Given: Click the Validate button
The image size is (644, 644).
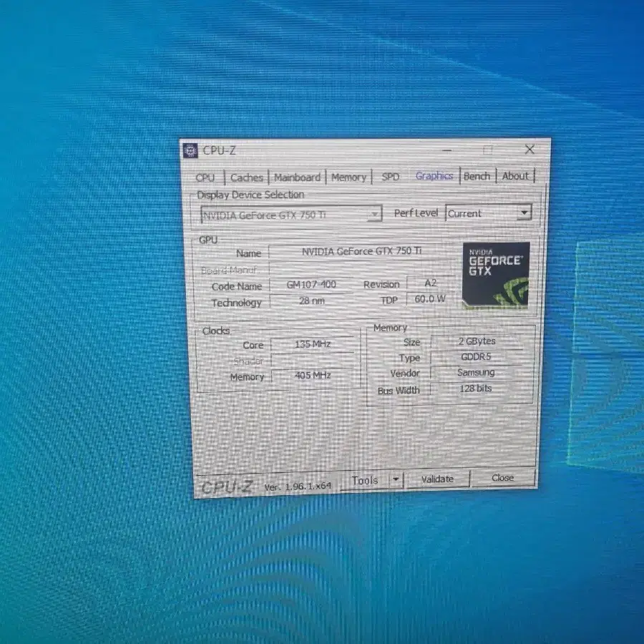Looking at the screenshot, I should [x=437, y=479].
